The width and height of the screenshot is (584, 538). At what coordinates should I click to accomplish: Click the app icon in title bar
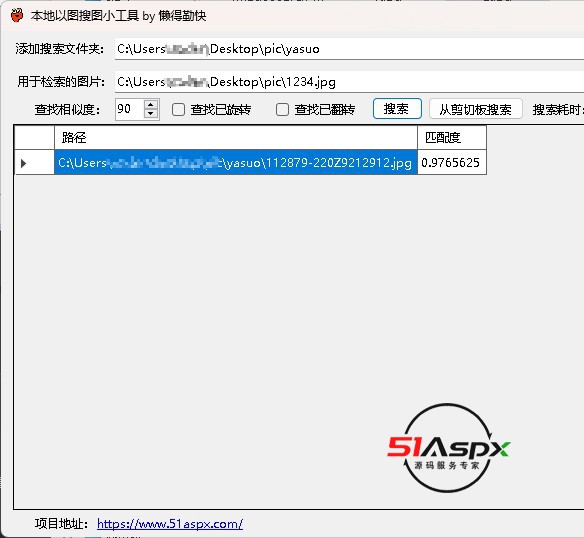(x=17, y=16)
